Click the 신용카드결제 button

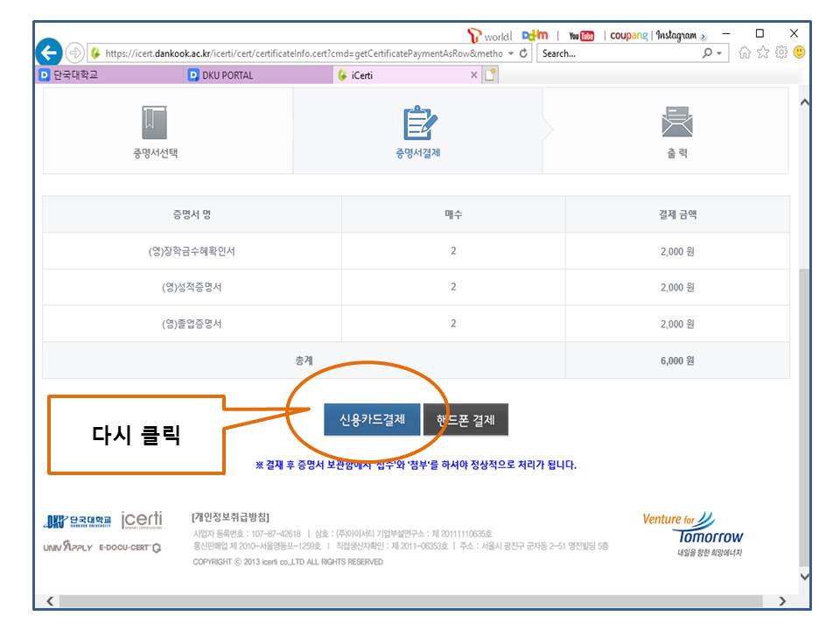pyautogui.click(x=372, y=419)
